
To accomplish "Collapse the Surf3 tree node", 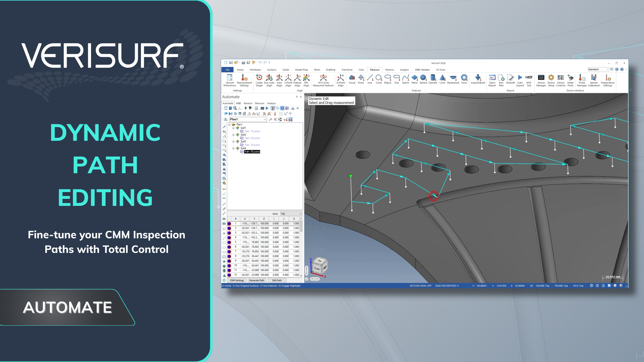I will pyautogui.click(x=233, y=142).
